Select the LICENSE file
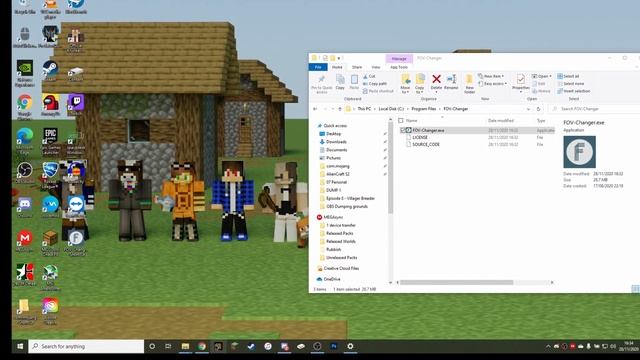This screenshot has width=640, height=360. (420, 138)
